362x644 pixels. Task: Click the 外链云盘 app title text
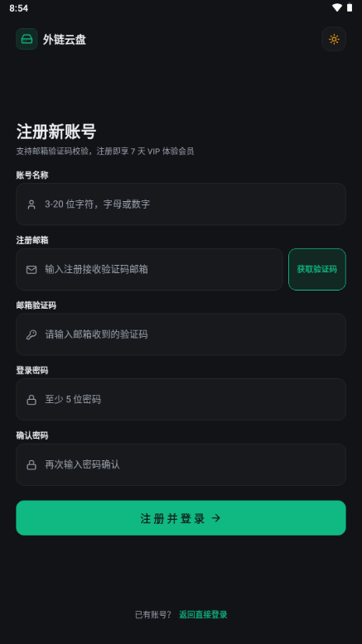coord(65,40)
